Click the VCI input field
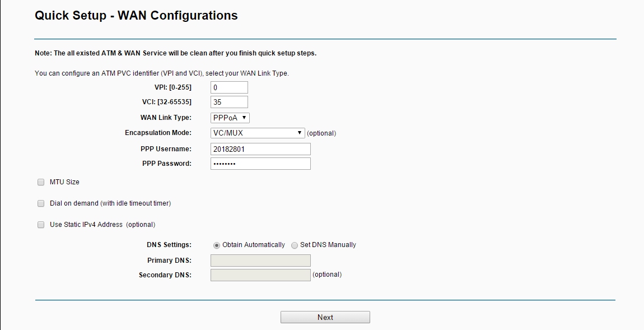644x330 pixels. tap(229, 103)
